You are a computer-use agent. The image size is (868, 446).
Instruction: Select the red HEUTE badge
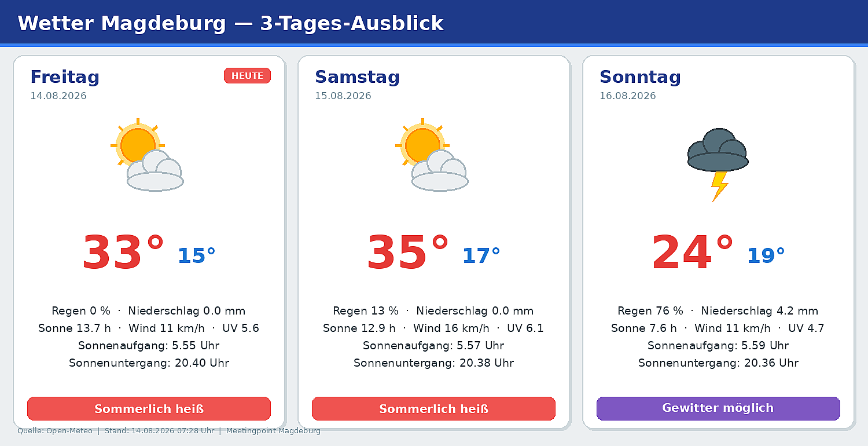pyautogui.click(x=247, y=76)
